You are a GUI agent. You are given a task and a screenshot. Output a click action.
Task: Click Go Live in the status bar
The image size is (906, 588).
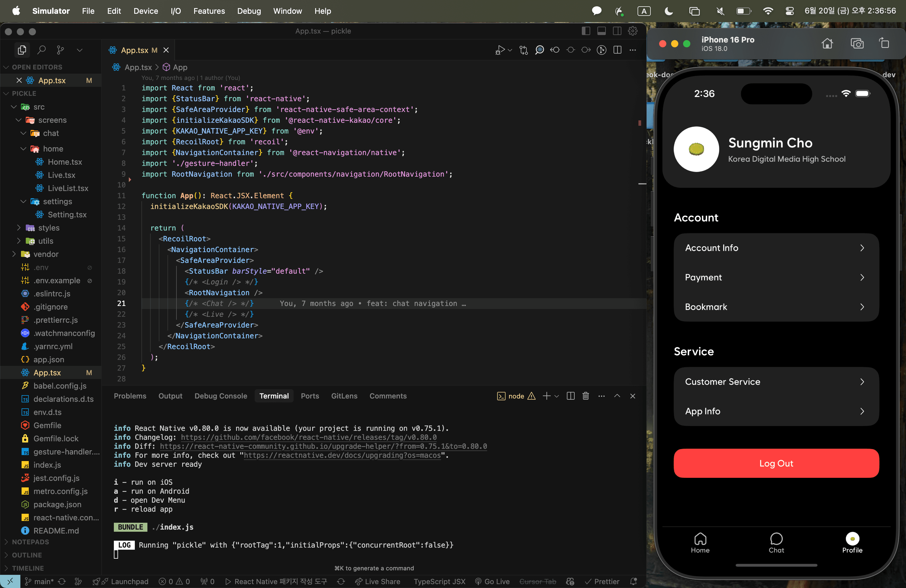(492, 581)
